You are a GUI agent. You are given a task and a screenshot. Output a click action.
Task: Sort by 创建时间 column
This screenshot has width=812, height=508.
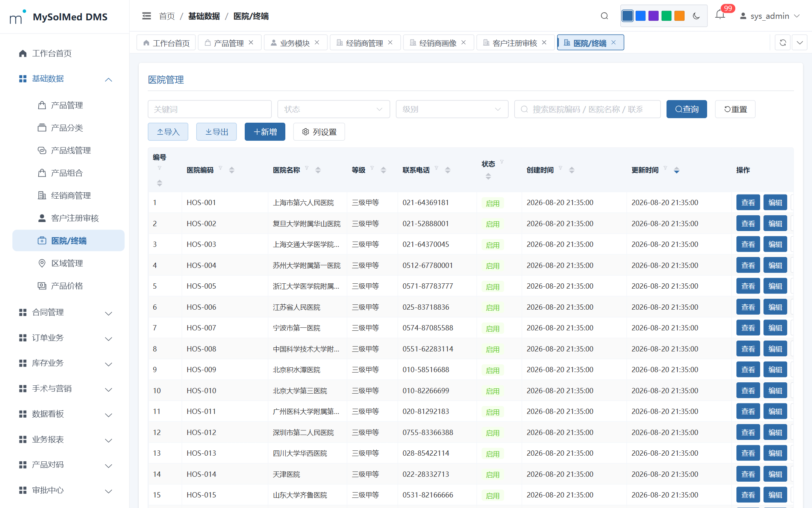(572, 170)
